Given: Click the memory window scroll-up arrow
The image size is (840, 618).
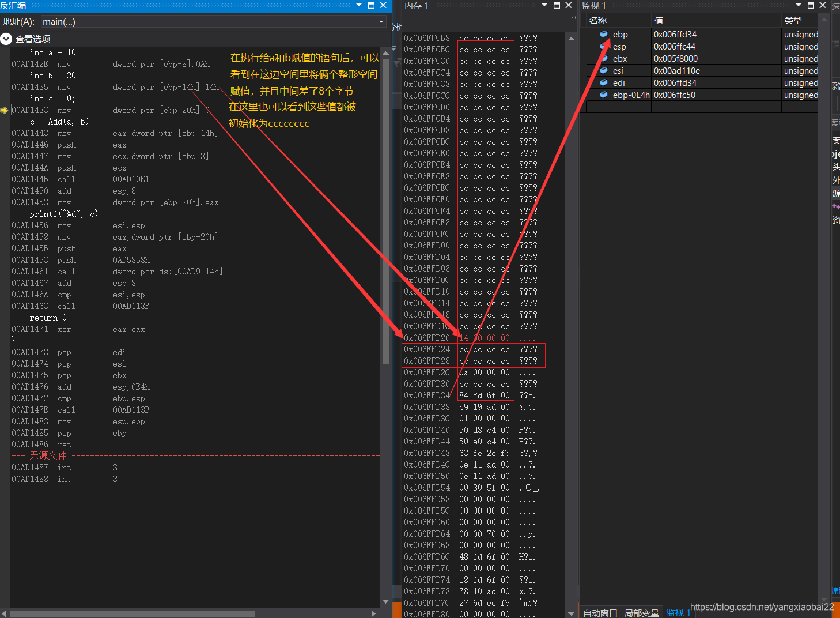Looking at the screenshot, I should 571,39.
